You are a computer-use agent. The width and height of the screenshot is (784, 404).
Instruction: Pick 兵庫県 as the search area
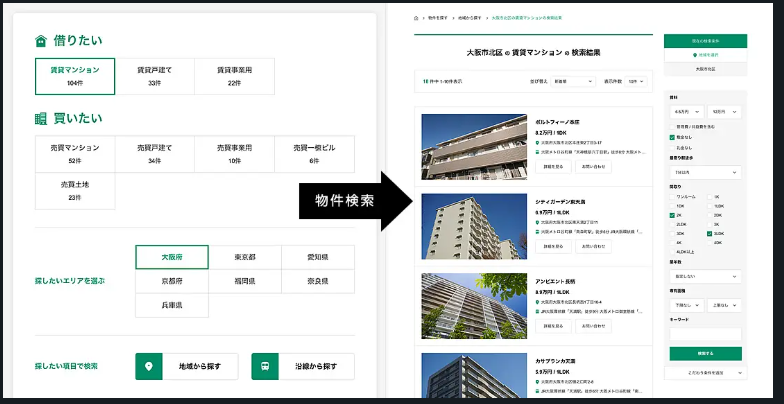pos(172,305)
